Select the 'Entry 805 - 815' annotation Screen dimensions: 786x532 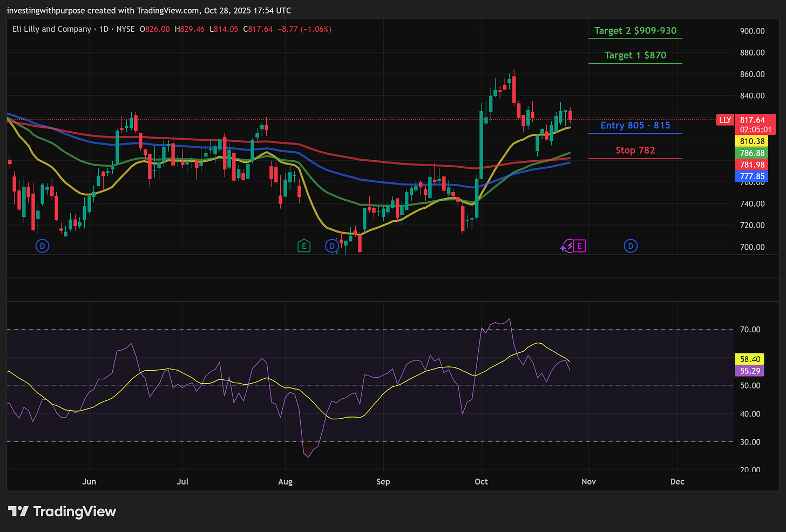pos(635,125)
